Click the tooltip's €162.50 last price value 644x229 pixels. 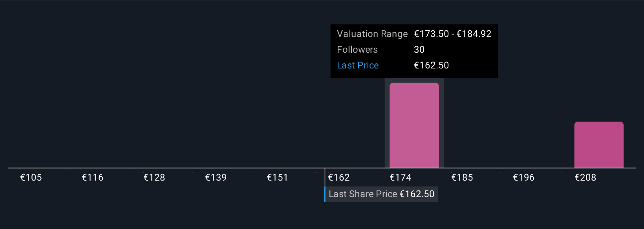(431, 65)
